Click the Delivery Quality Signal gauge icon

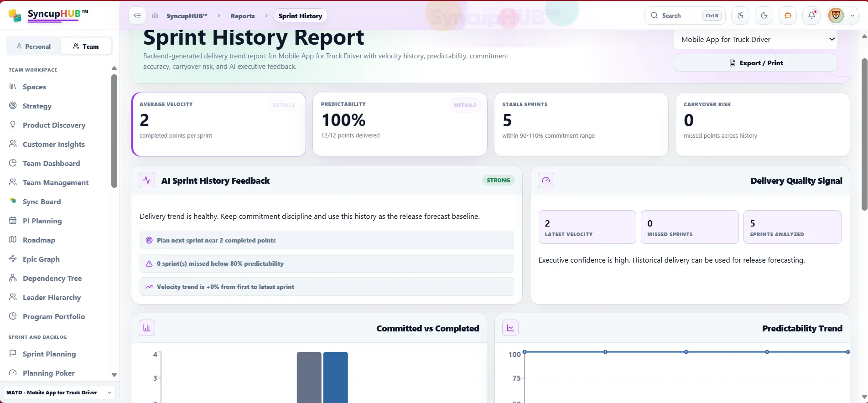(546, 180)
